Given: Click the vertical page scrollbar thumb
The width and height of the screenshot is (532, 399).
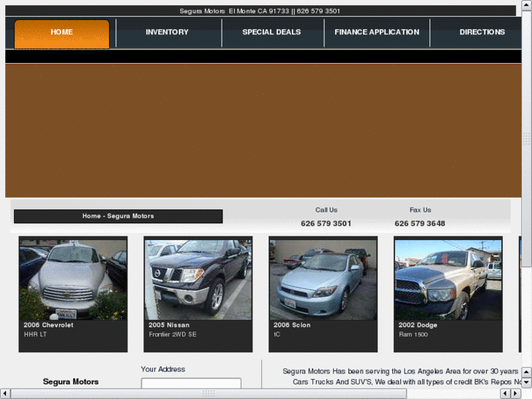Looking at the screenshot, I should (x=527, y=138).
